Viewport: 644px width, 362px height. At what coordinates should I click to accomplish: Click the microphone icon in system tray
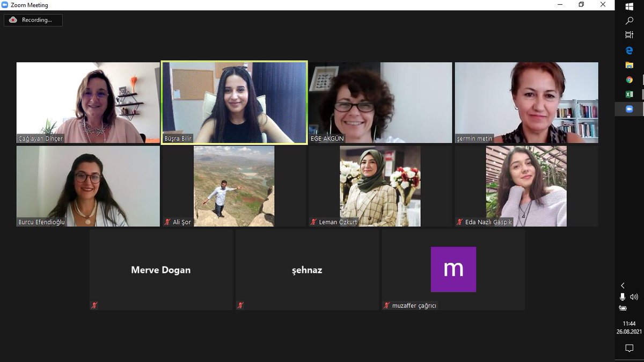pos(623,297)
